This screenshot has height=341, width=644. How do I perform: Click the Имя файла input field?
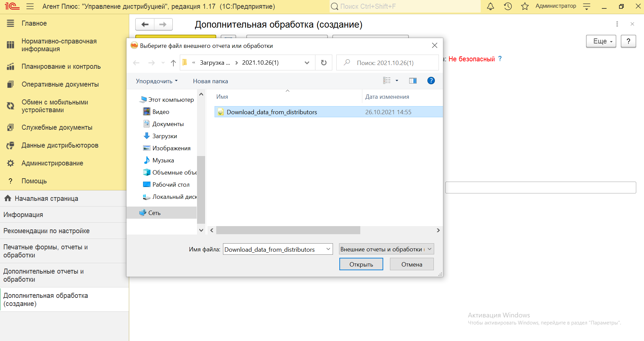point(274,249)
